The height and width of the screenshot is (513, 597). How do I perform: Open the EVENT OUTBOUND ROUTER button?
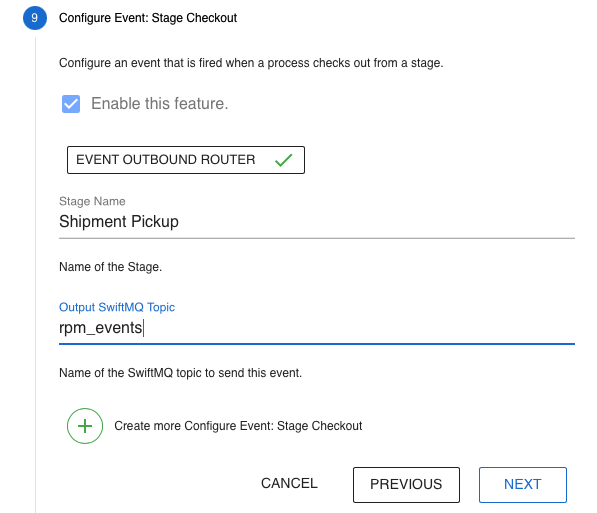[x=186, y=160]
